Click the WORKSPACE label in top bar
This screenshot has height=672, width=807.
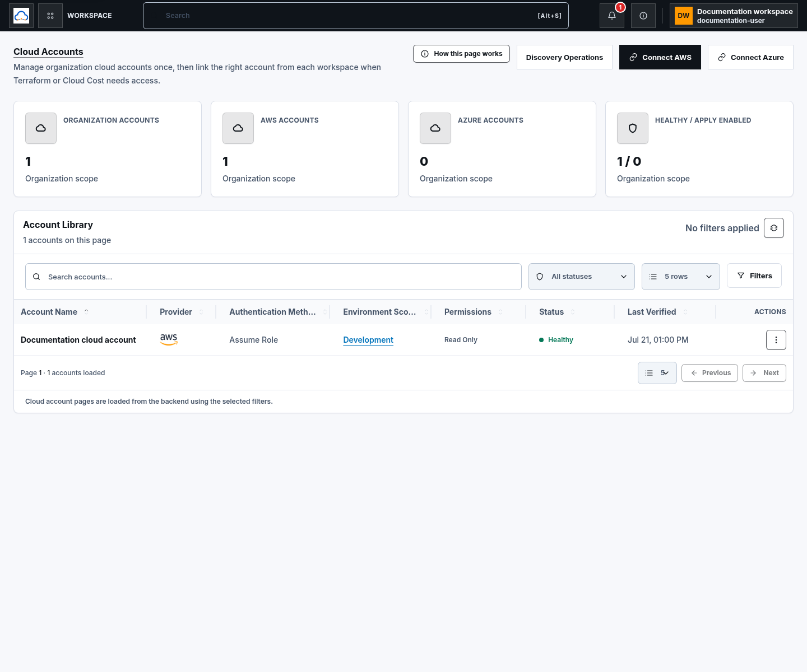[x=90, y=16]
